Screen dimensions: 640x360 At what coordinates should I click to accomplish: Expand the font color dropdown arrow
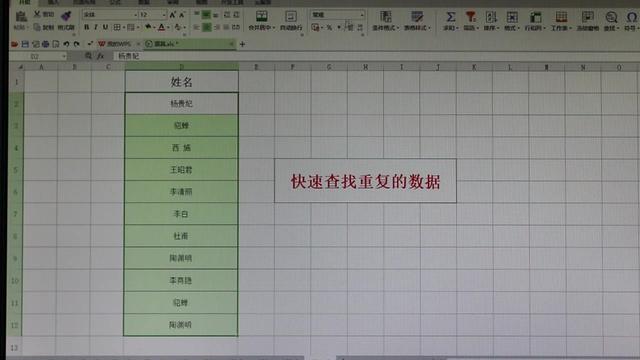(168, 27)
